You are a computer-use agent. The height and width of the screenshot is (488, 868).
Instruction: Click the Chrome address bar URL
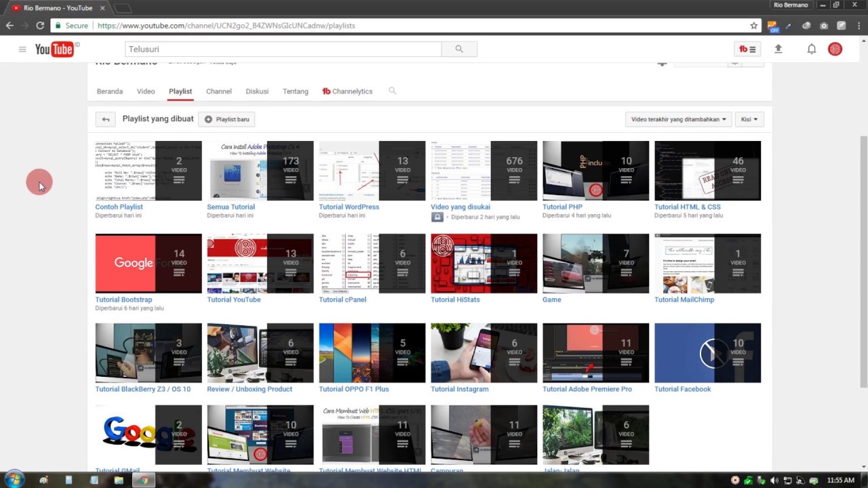[x=226, y=26]
